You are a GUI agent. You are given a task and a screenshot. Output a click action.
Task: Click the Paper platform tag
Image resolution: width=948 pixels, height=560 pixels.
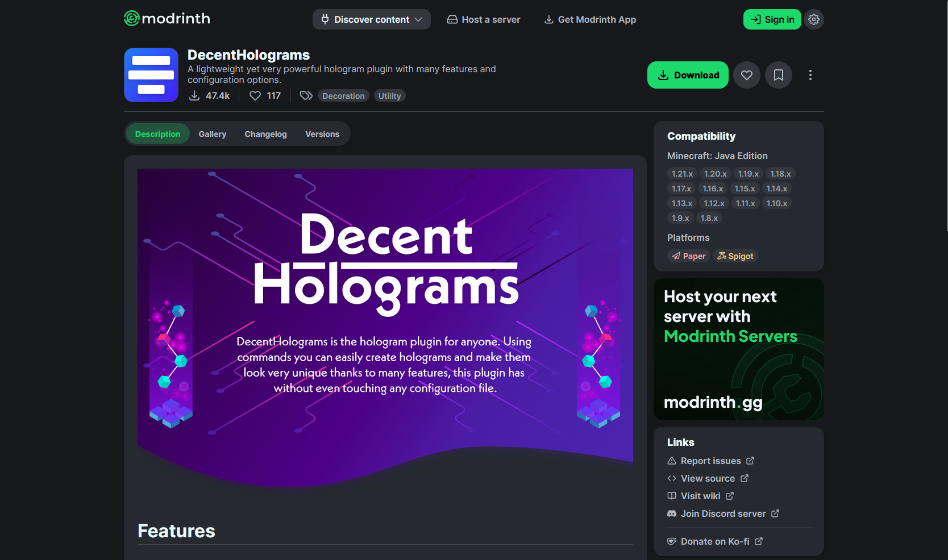(x=689, y=256)
